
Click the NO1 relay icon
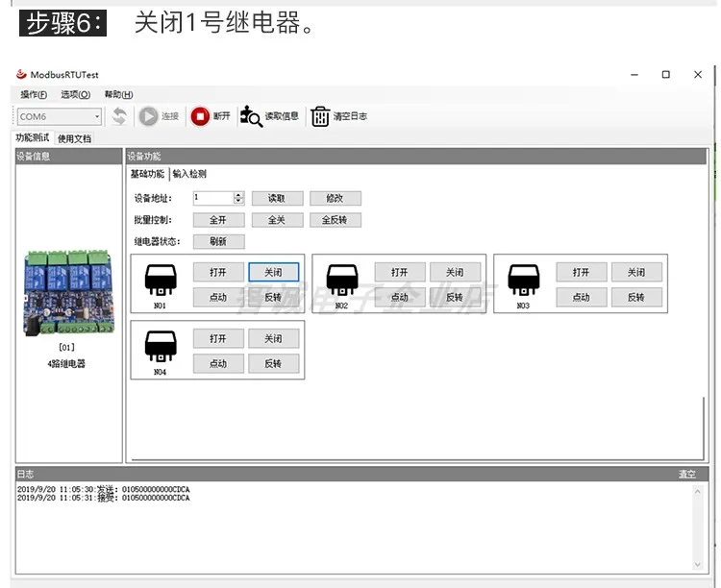click(161, 280)
